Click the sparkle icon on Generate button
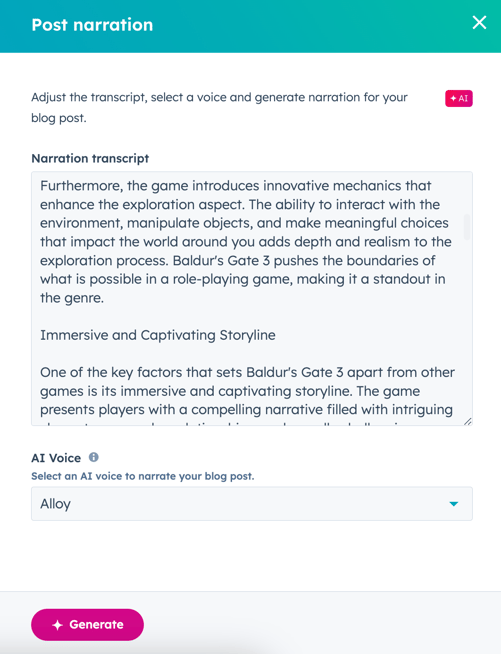Image resolution: width=501 pixels, height=654 pixels. 58,625
